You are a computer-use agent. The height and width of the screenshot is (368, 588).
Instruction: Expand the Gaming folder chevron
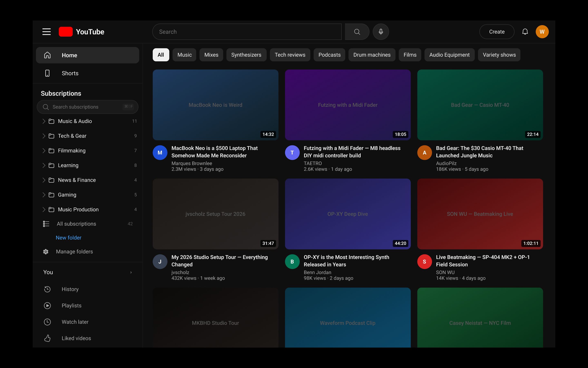[44, 195]
